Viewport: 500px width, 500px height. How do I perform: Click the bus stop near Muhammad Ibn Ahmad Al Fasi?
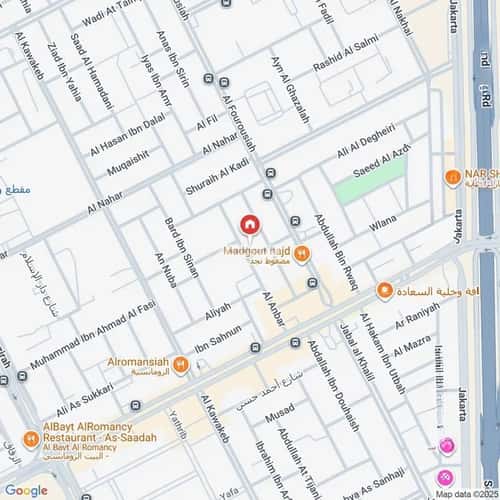coord(22,376)
